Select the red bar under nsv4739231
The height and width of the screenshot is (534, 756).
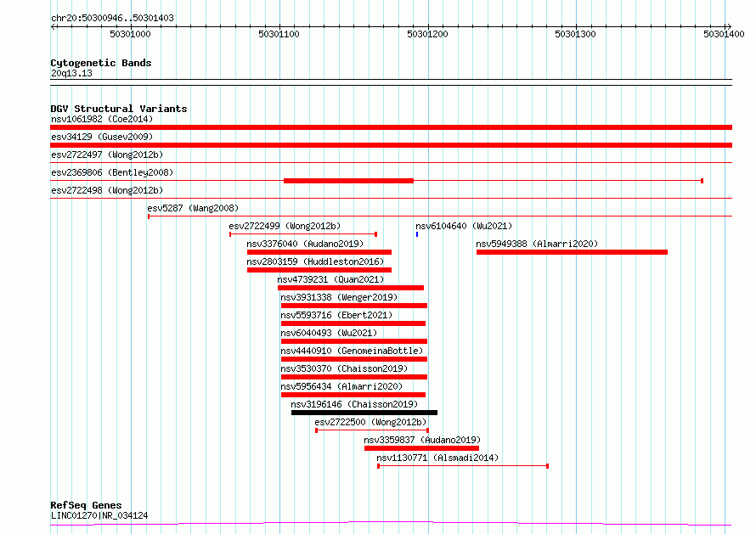pyautogui.click(x=351, y=288)
